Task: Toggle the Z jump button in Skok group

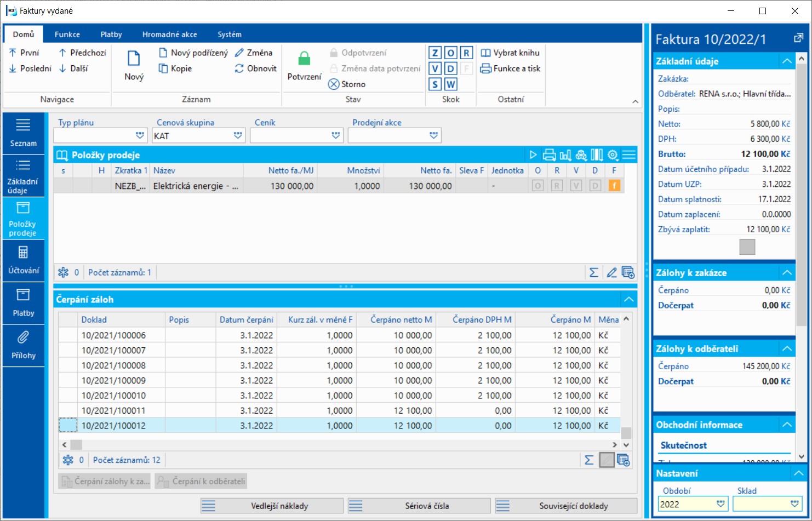Action: (x=435, y=53)
